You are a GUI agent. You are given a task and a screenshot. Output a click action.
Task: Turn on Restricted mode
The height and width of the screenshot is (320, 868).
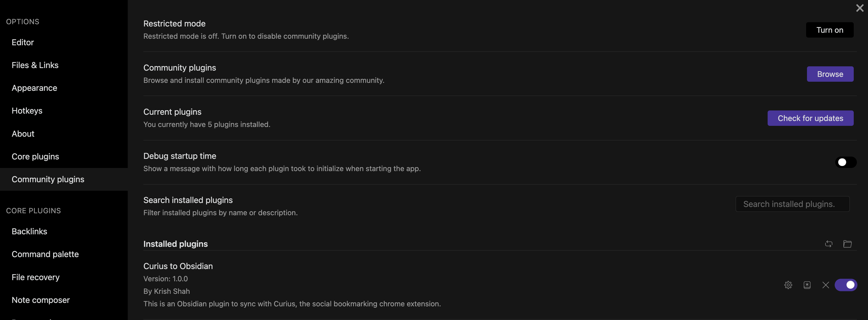tap(830, 30)
